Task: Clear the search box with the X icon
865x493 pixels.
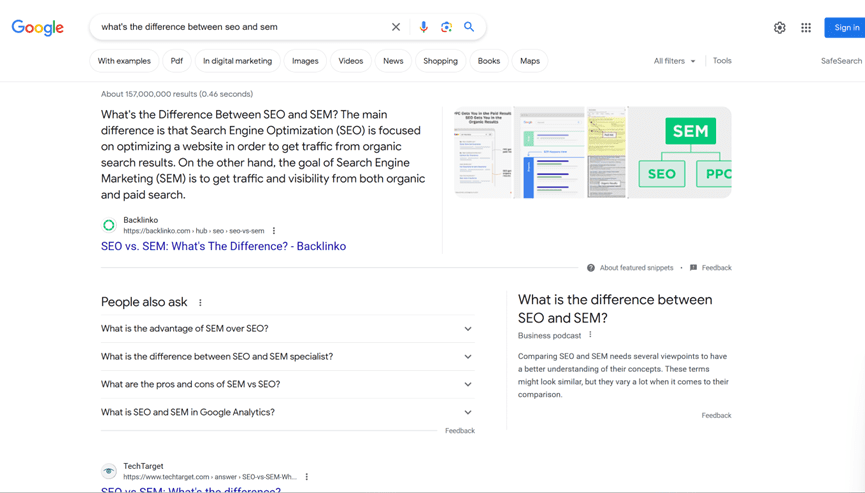Action: [x=396, y=27]
